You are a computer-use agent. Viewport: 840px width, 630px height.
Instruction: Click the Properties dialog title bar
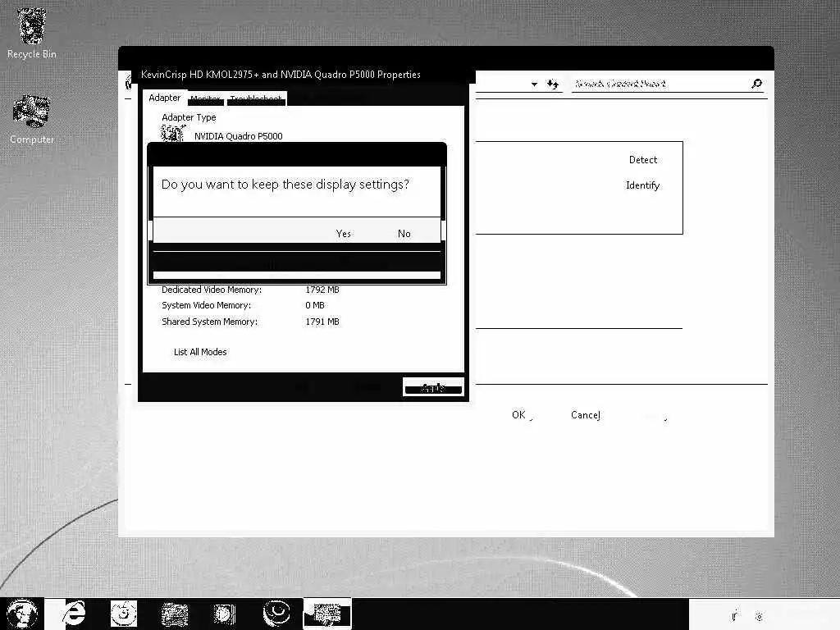pos(304,75)
